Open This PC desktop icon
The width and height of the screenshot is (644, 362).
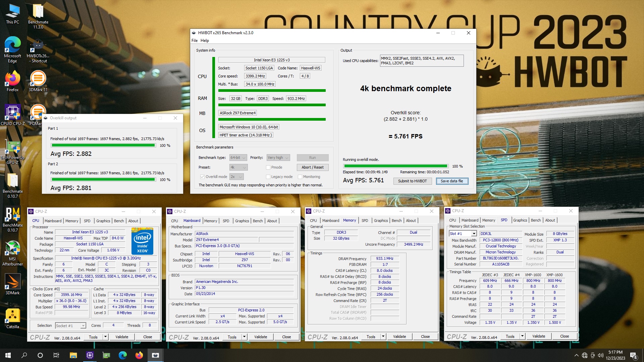(x=12, y=14)
